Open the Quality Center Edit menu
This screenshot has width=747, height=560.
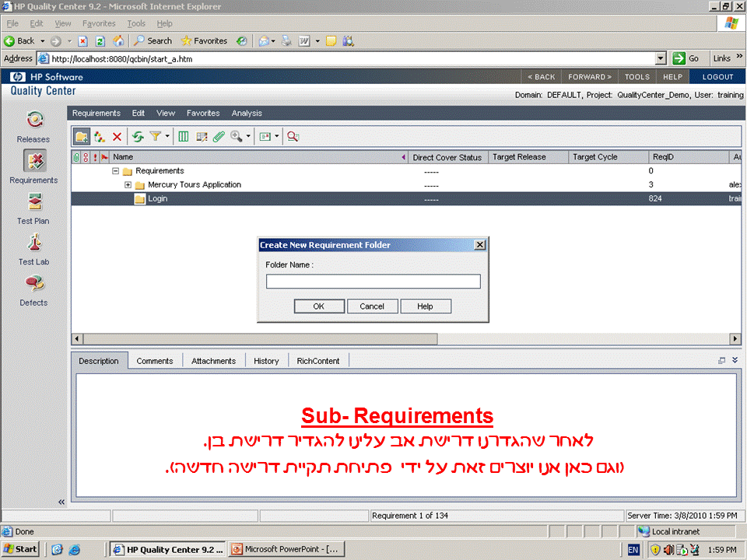(139, 114)
